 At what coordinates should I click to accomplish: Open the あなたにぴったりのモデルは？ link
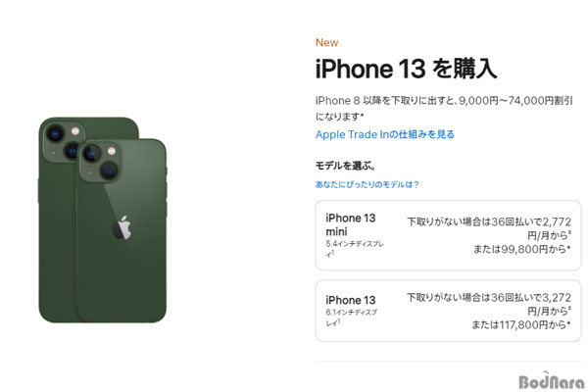click(x=367, y=184)
